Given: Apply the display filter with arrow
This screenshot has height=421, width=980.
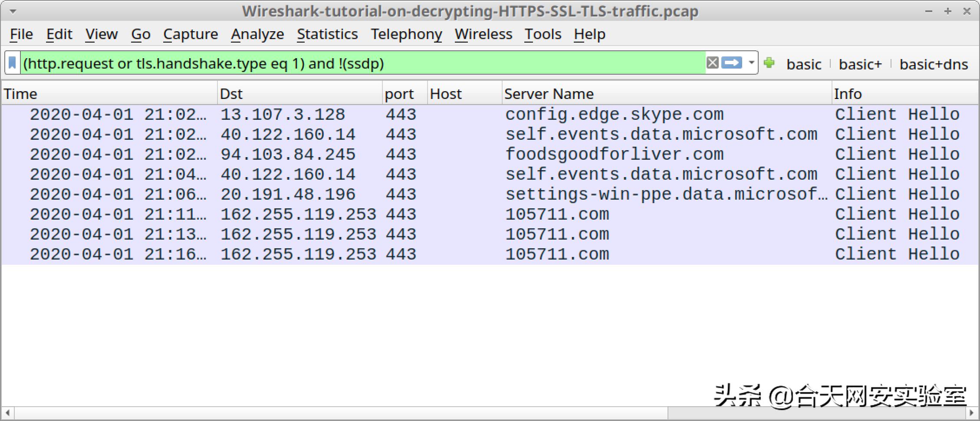Looking at the screenshot, I should coord(732,63).
